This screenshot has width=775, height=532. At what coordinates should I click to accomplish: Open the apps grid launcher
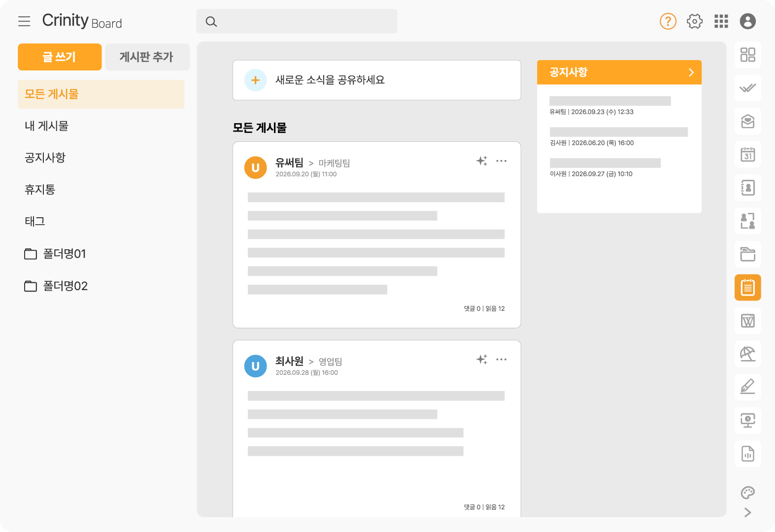(721, 21)
